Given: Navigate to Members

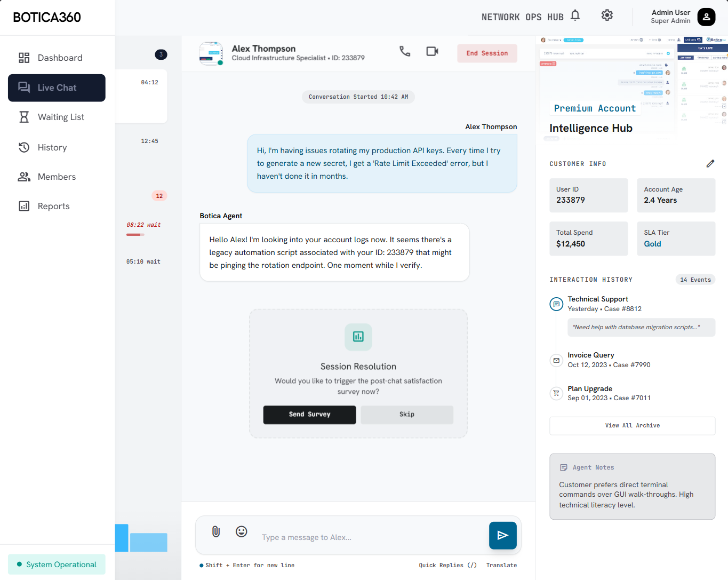Looking at the screenshot, I should tap(57, 177).
